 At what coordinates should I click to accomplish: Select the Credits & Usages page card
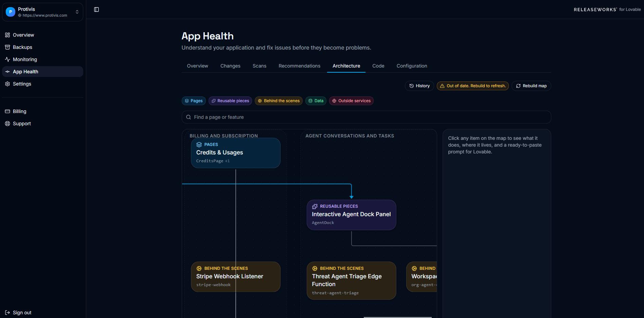pos(236,153)
